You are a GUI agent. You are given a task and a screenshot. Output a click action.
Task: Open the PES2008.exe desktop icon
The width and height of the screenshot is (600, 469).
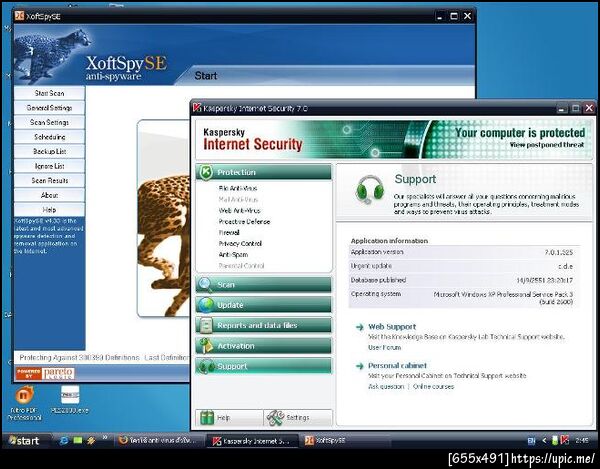tap(69, 400)
